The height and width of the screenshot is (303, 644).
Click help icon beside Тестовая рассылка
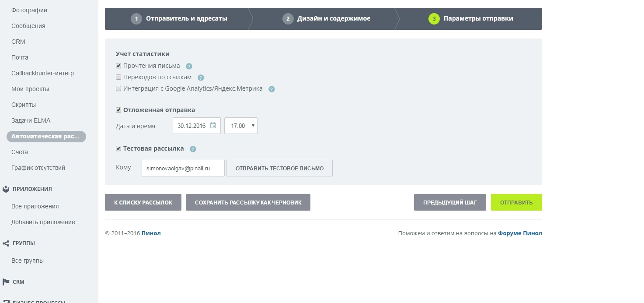tap(193, 149)
